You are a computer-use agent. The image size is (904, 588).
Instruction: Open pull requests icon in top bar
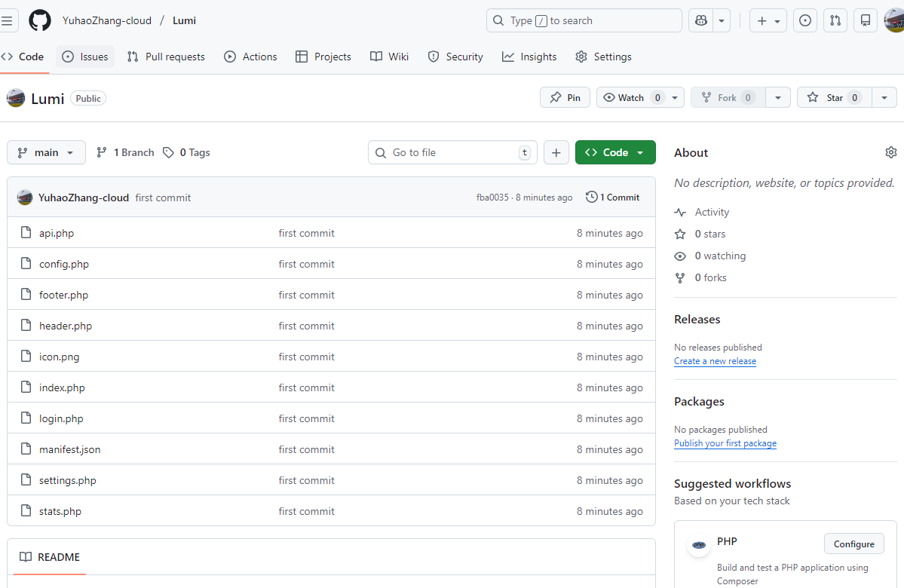835,20
